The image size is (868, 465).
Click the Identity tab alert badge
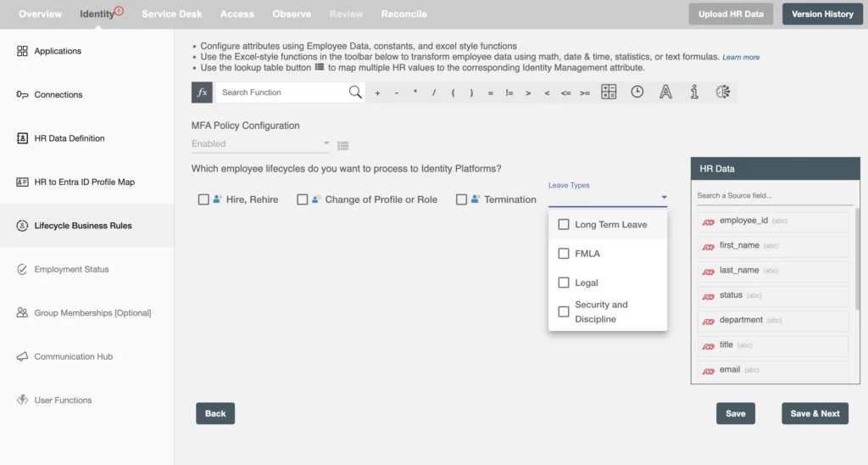tap(119, 10)
